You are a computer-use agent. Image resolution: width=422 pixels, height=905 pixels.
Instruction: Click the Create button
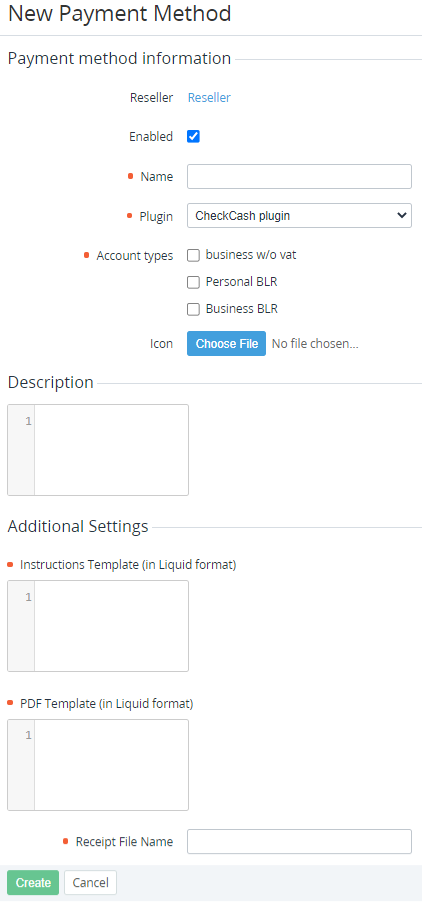pos(33,882)
